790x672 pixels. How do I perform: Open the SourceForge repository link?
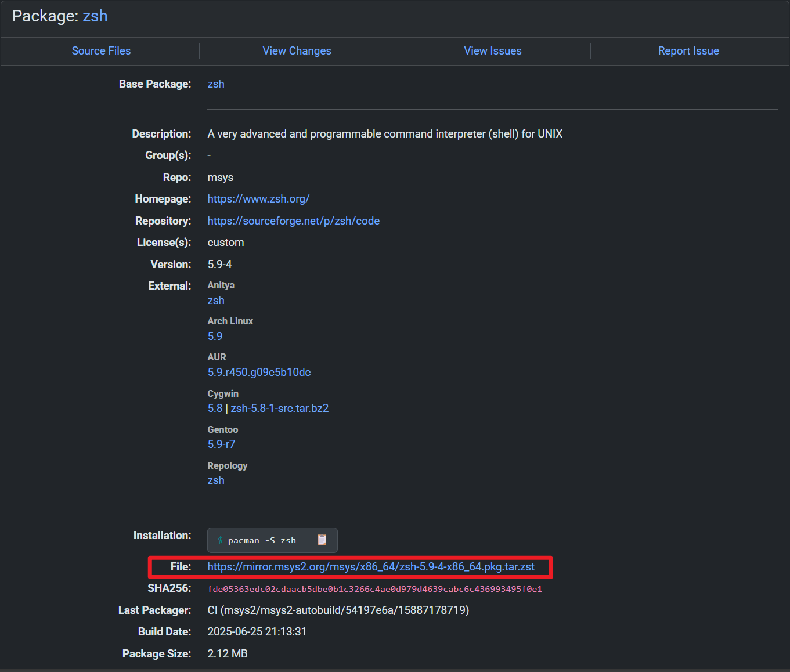pos(293,221)
